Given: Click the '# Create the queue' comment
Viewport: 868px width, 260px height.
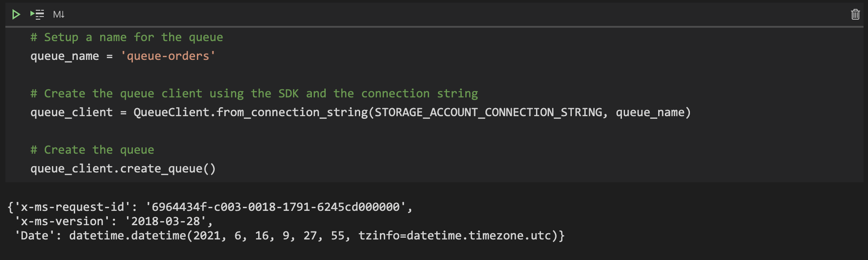Looking at the screenshot, I should click(92, 149).
